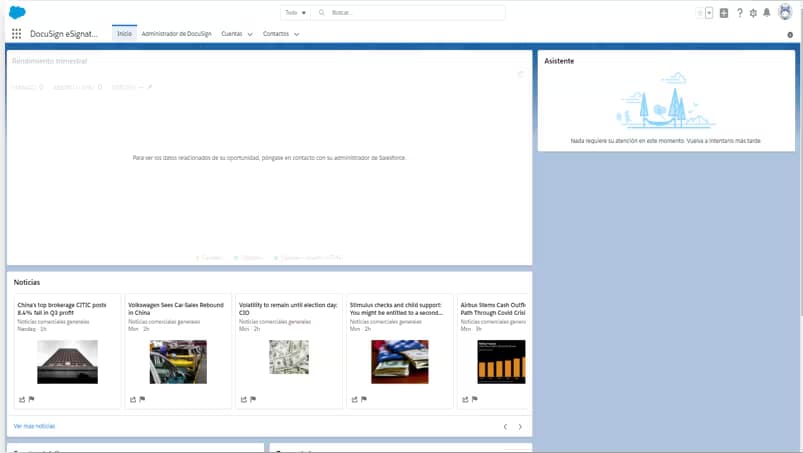Open the App Launcher grid icon
803x453 pixels.
[17, 34]
